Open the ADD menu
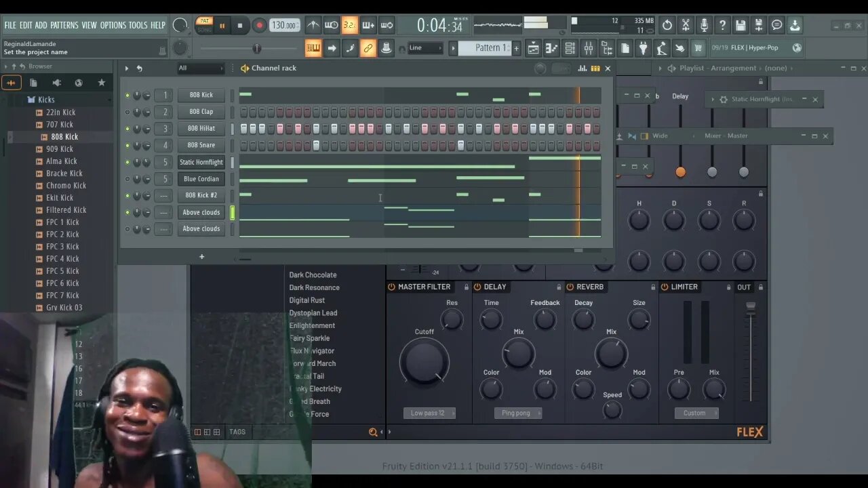Screen dimensions: 868x488 pyautogui.click(x=41, y=26)
